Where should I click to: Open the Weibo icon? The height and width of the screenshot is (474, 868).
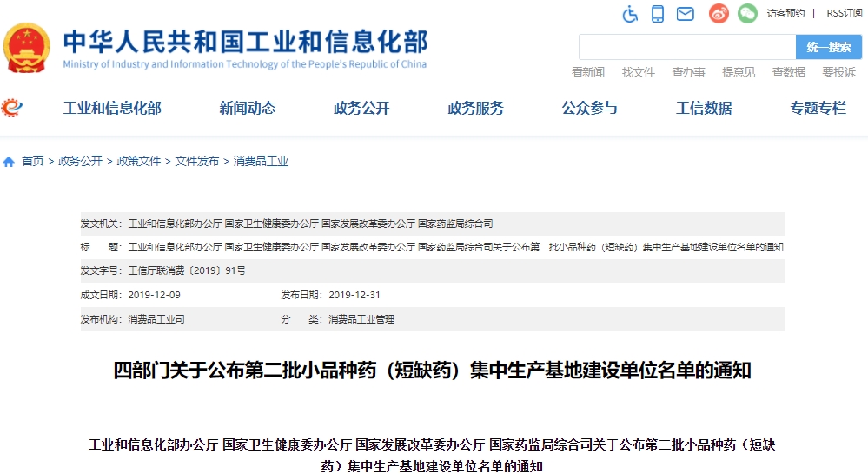719,13
